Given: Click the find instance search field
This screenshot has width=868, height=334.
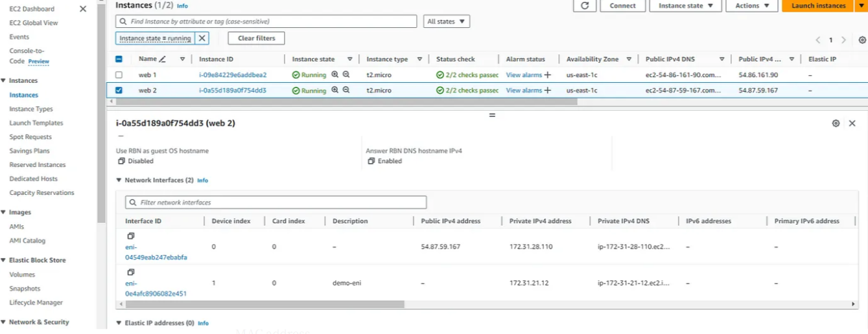Looking at the screenshot, I should tap(266, 21).
